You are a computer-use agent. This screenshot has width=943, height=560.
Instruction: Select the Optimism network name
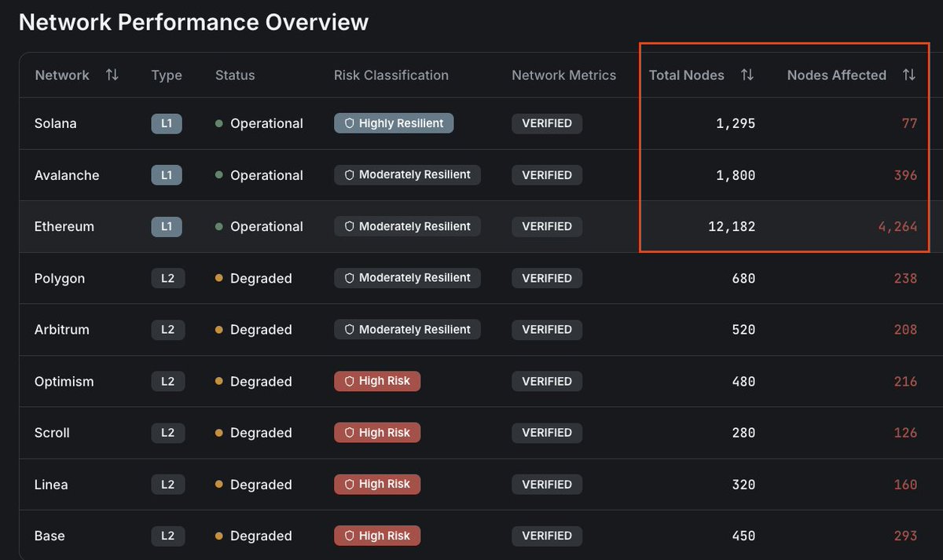(64, 382)
